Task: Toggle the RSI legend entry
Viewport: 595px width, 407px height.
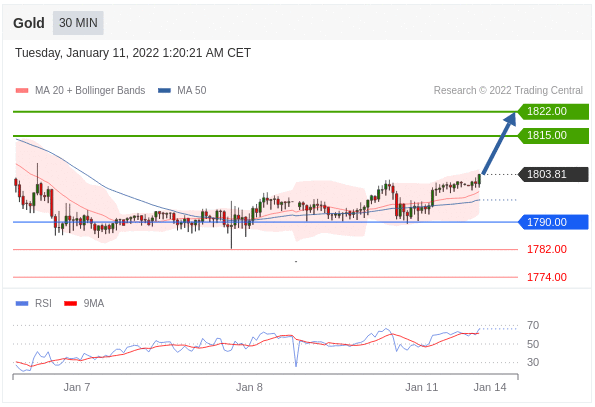Action: 33,303
